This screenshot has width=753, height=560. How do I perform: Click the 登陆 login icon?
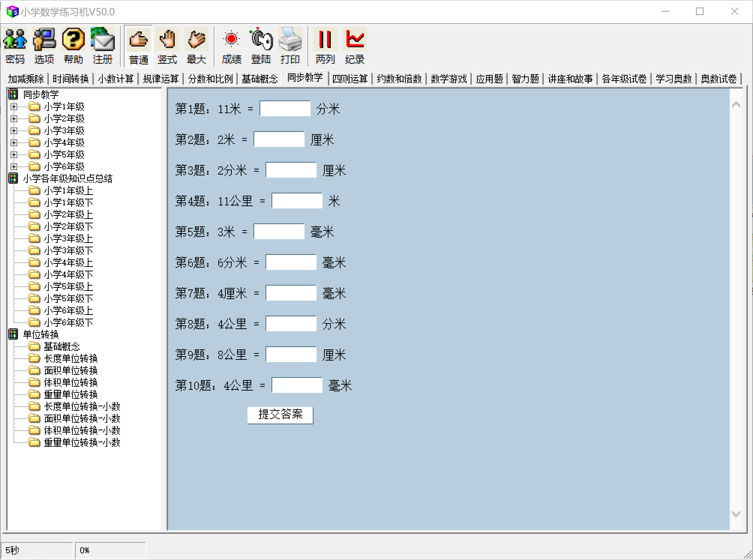pyautogui.click(x=261, y=46)
